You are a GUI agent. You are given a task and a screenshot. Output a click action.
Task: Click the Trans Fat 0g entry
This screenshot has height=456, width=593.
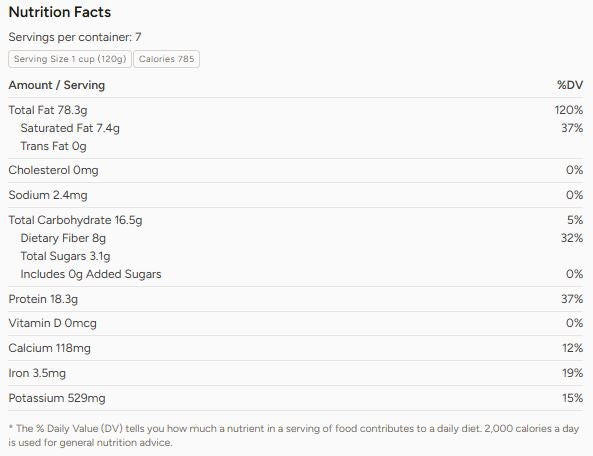point(53,146)
